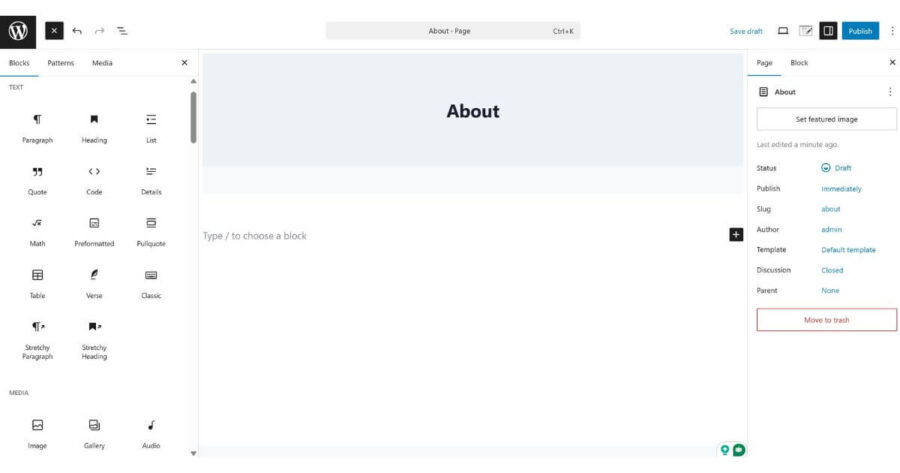Insert a Heading block
The width and height of the screenshot is (900, 473).
pos(94,129)
